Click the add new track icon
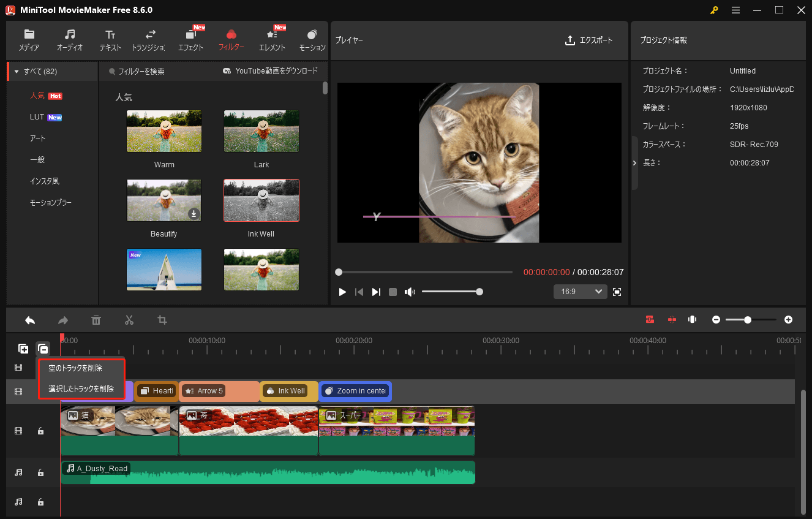Viewport: 812px width, 519px height. click(23, 348)
